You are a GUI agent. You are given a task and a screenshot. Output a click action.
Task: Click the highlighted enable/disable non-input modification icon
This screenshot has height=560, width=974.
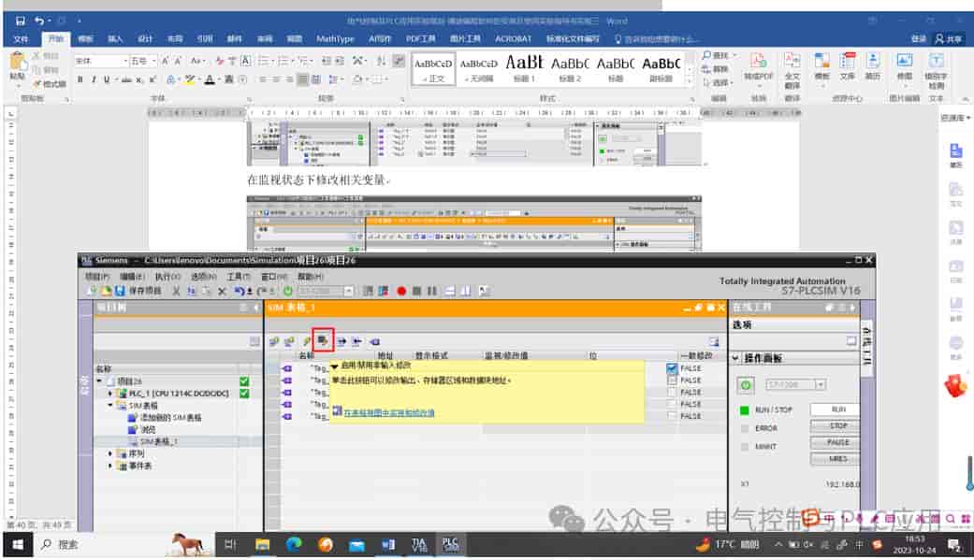pos(323,340)
